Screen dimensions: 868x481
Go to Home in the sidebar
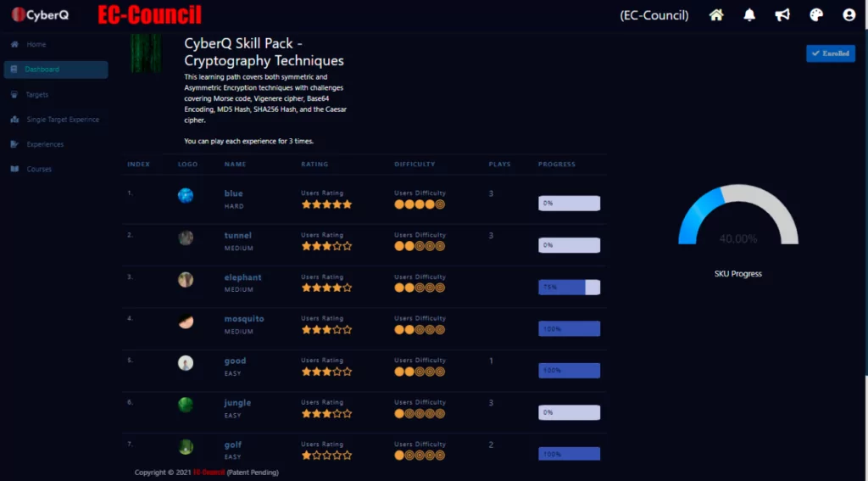(x=36, y=44)
